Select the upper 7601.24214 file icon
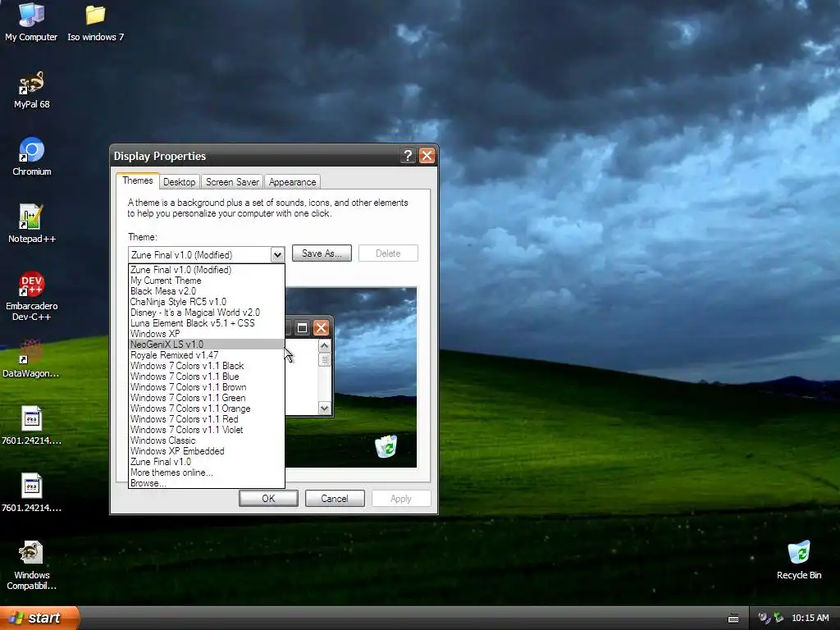The width and height of the screenshot is (840, 630). pos(32,426)
